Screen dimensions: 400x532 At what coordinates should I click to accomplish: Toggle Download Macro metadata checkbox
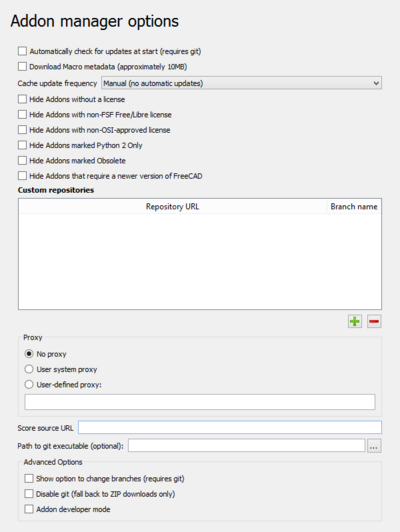(x=22, y=66)
